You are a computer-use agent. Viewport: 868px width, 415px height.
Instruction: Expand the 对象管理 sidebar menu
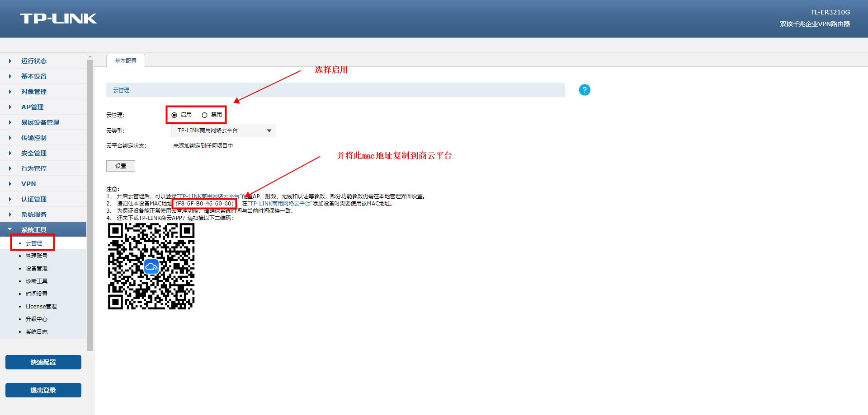click(43, 92)
